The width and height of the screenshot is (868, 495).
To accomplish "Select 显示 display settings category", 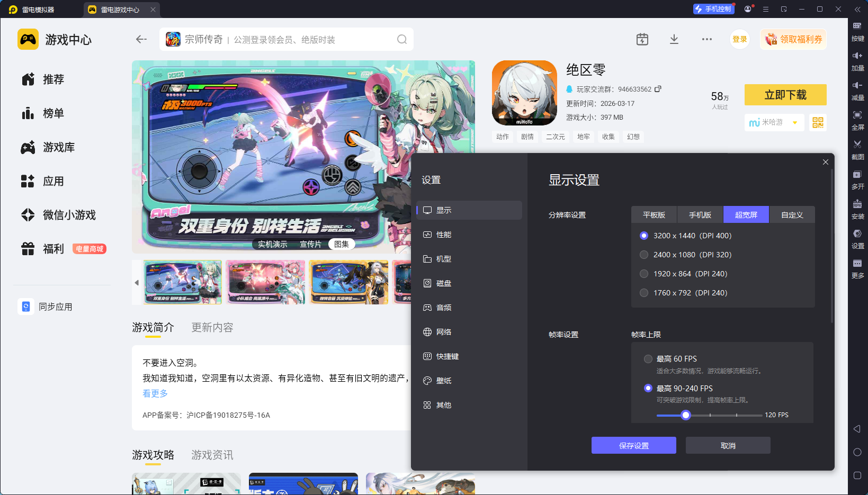I will tap(469, 210).
